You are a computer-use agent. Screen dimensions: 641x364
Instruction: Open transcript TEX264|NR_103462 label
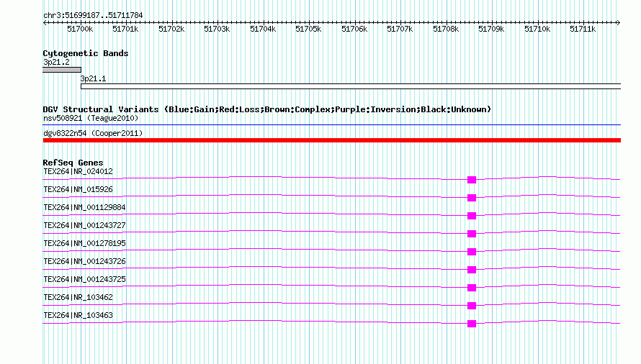pyautogui.click(x=78, y=297)
